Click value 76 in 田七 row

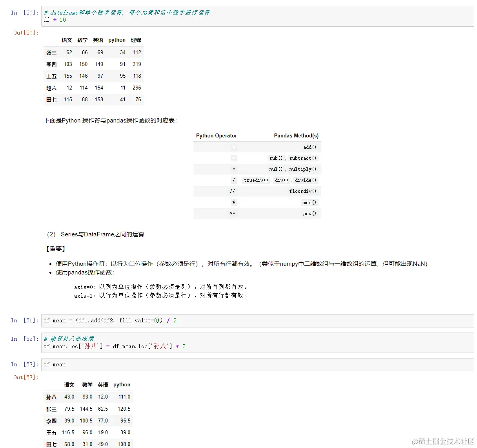coord(138,99)
